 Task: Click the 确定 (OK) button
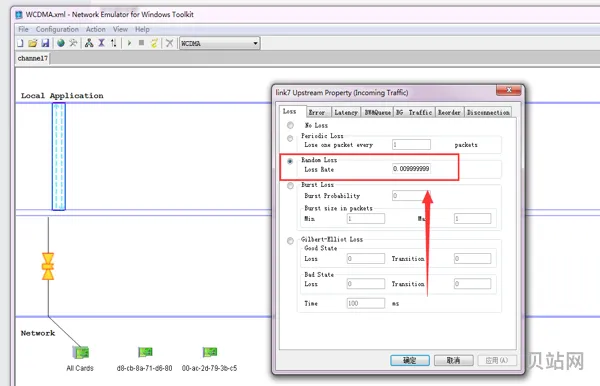pos(410,360)
